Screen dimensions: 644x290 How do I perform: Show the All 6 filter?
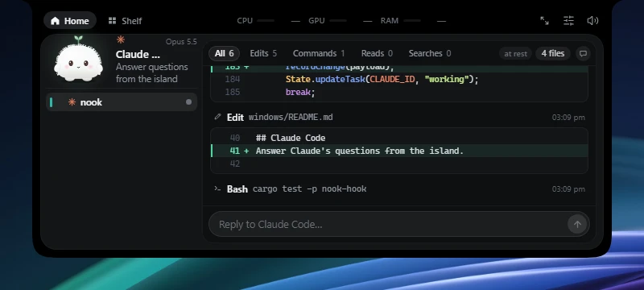[224, 53]
